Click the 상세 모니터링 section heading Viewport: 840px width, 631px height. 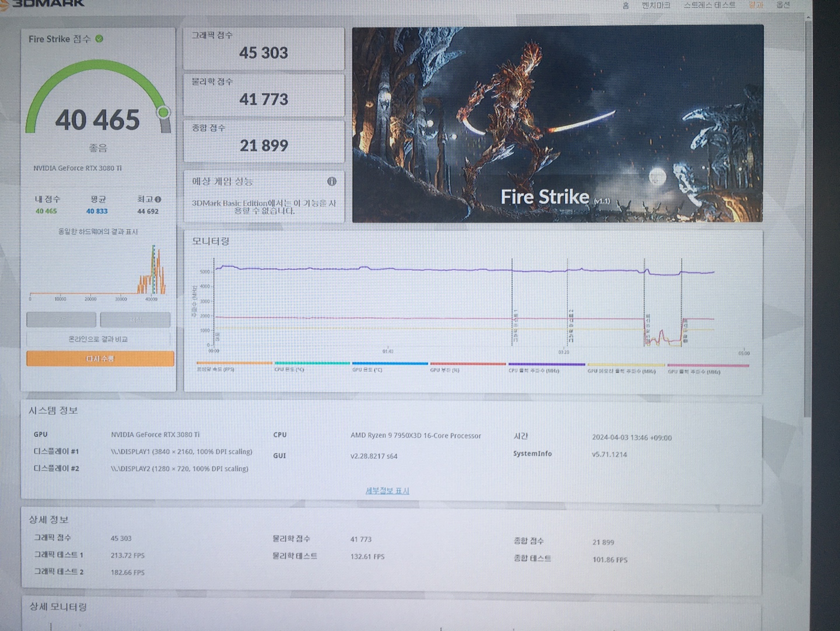click(58, 607)
